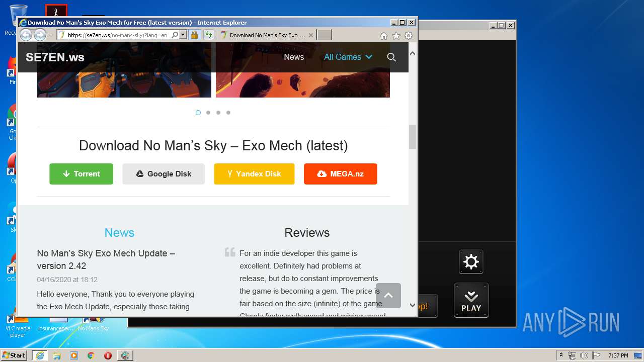This screenshot has width=644, height=362.
Task: Launch Google Chrome from taskbar
Action: [91, 355]
